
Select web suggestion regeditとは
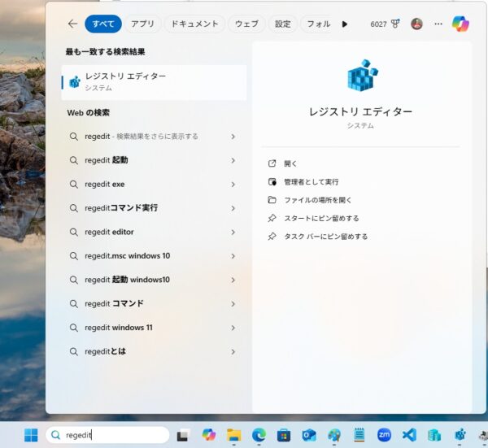pos(153,351)
